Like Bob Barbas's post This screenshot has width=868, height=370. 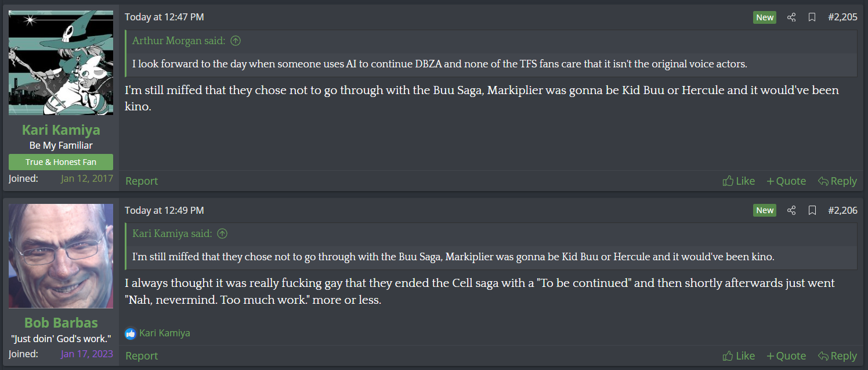(x=739, y=356)
